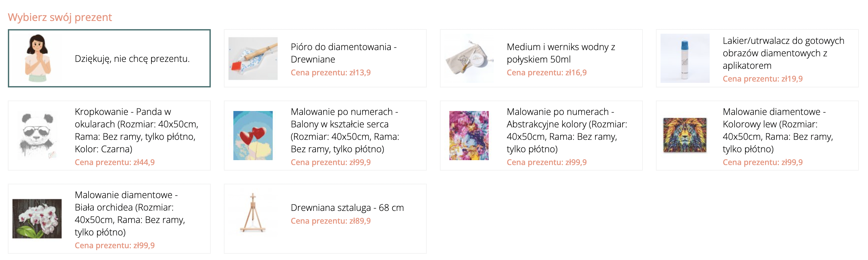Click the wooden easel image

[253, 213]
